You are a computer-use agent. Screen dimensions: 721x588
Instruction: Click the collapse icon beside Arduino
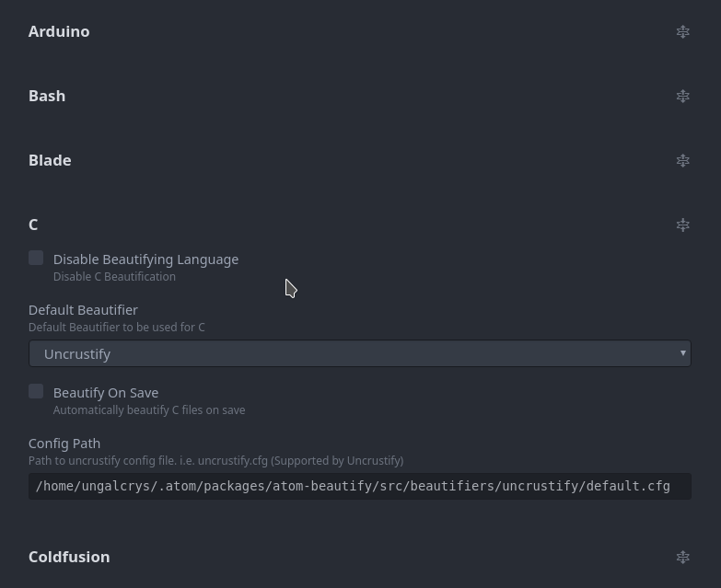pos(682,31)
